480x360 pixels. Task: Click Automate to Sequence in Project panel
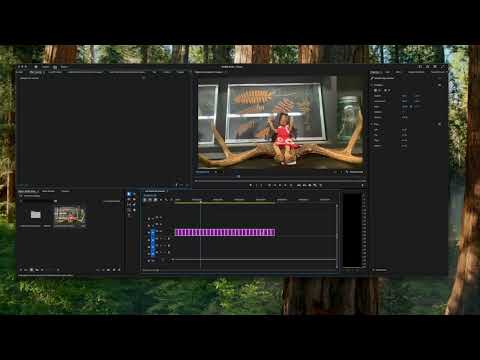[98, 270]
